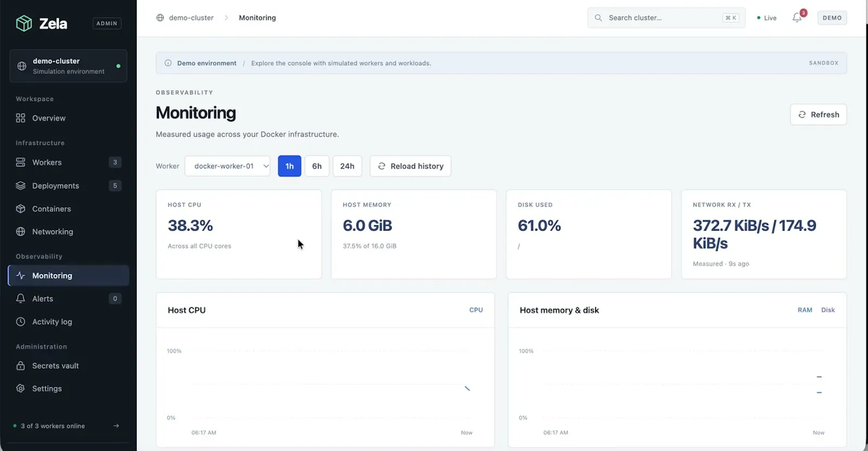868x451 pixels.
Task: Navigate to Secrets vault
Action: (68, 366)
